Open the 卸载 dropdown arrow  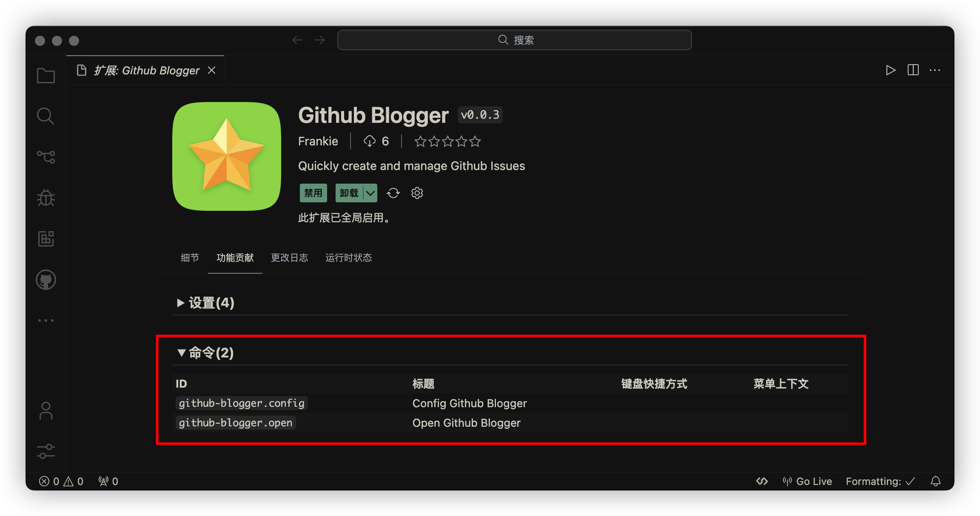(370, 193)
